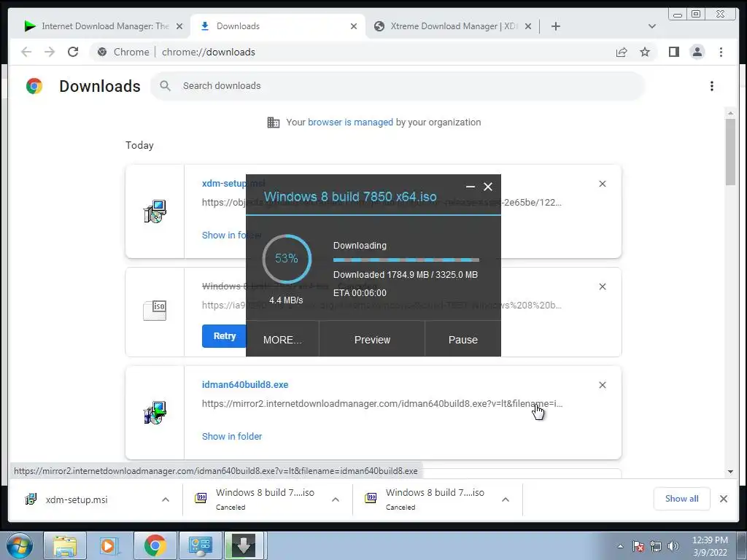Screen dimensions: 747x560
Task: Open the browser is managed link
Action: [350, 122]
